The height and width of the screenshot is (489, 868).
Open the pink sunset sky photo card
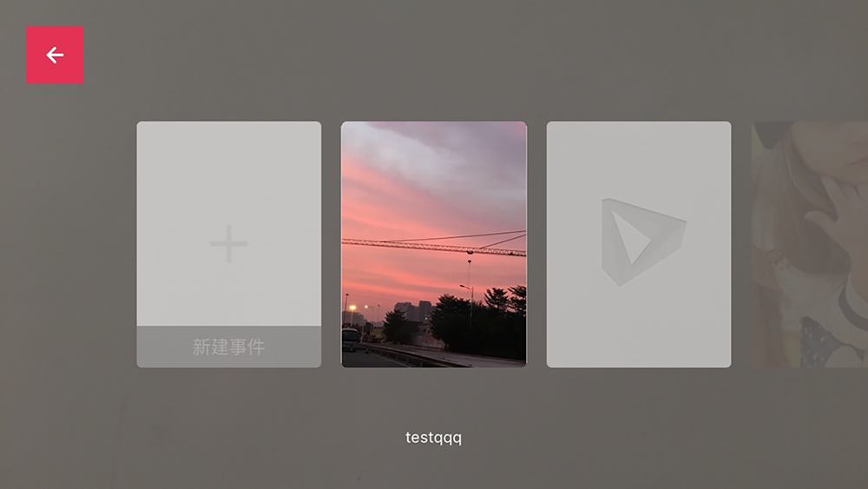click(434, 244)
